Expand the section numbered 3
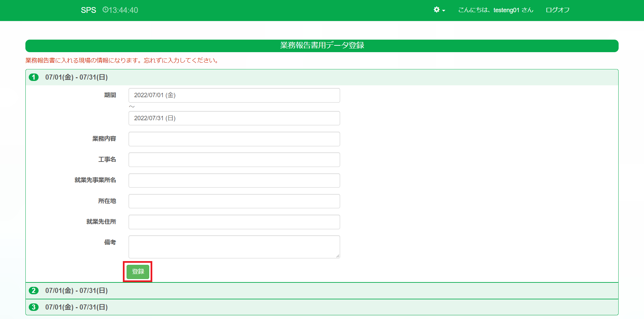This screenshot has width=644, height=319. (x=76, y=307)
